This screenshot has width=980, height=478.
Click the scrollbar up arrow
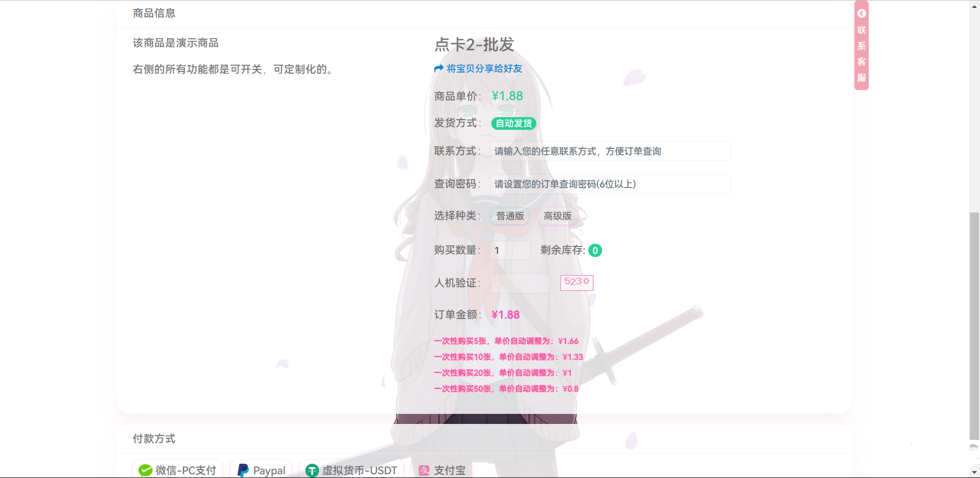pos(974,6)
